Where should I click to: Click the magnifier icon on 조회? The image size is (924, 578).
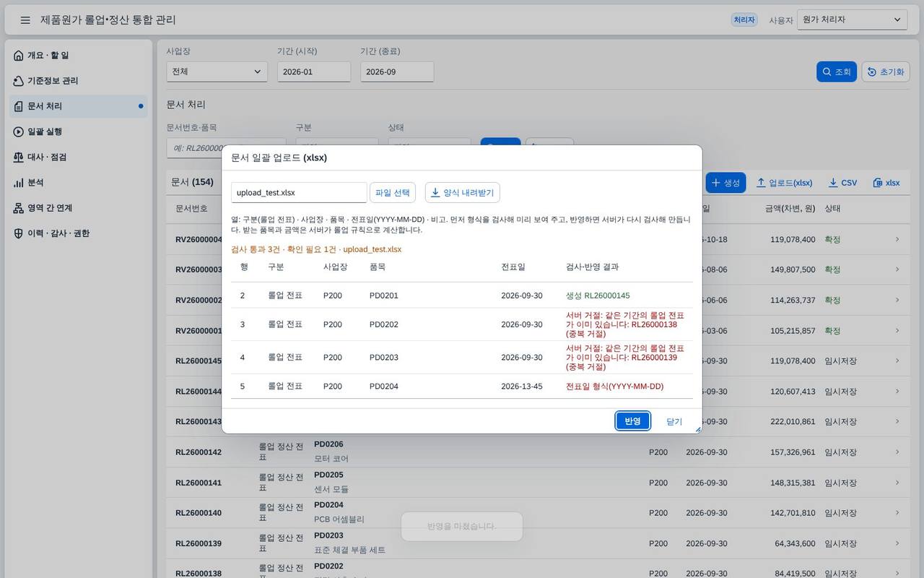(x=827, y=72)
